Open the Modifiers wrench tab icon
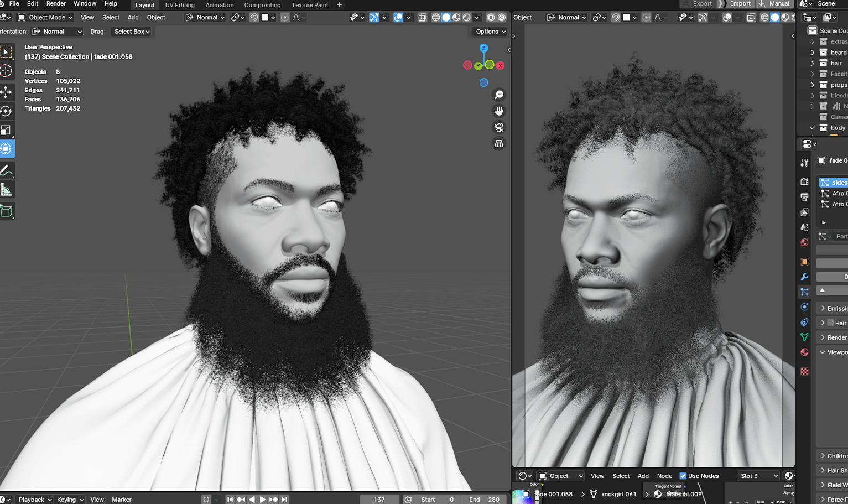Screen dimensions: 848x504 point(804,277)
